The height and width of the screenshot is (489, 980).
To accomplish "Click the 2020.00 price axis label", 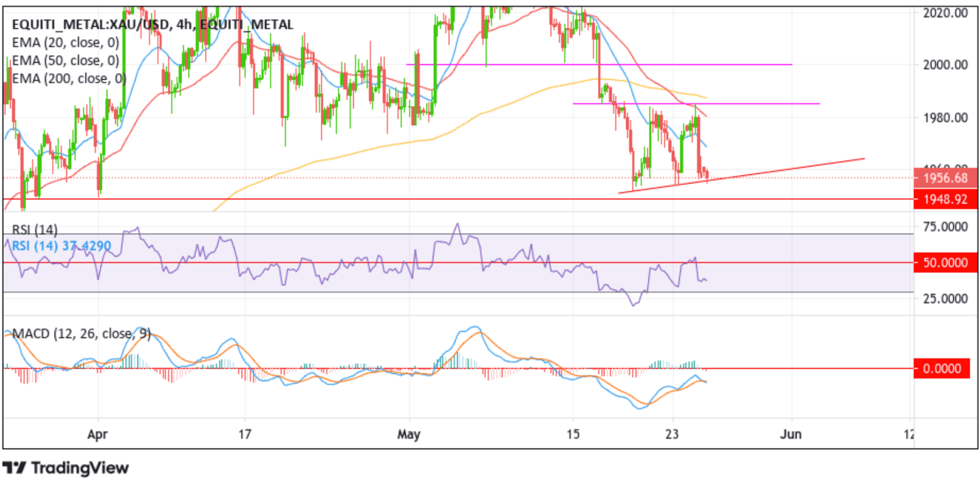I will 945,13.
